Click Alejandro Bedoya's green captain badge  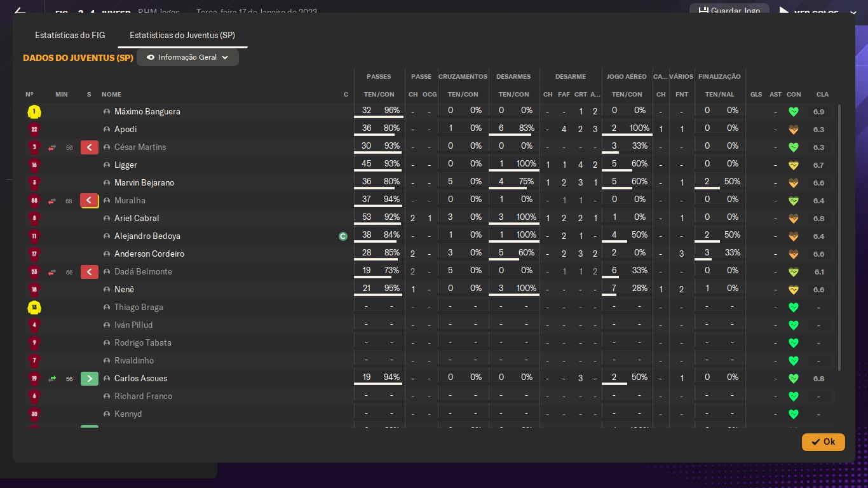(343, 236)
